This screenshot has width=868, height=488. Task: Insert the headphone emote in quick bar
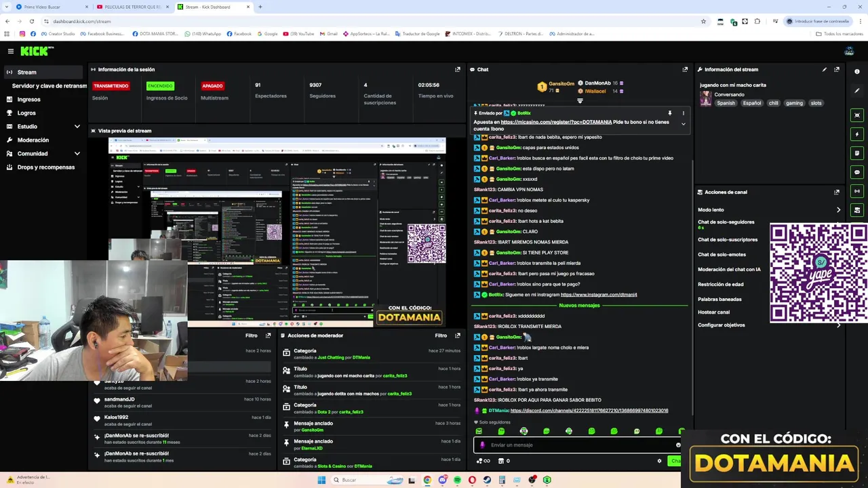tap(524, 431)
